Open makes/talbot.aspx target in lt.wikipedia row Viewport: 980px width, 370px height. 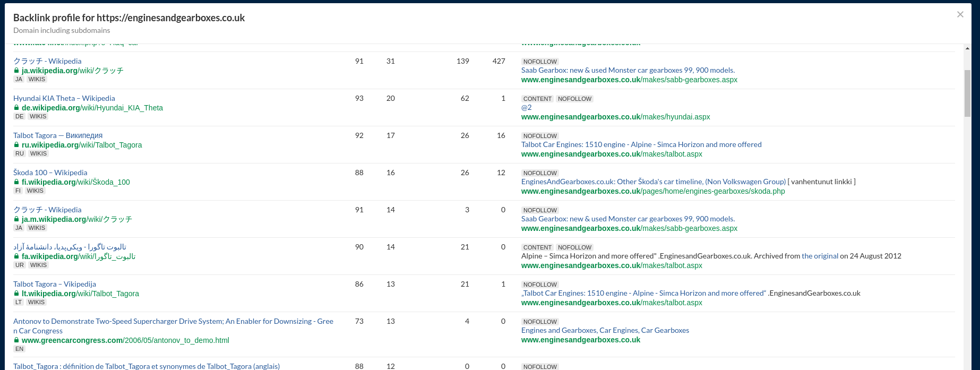(612, 303)
